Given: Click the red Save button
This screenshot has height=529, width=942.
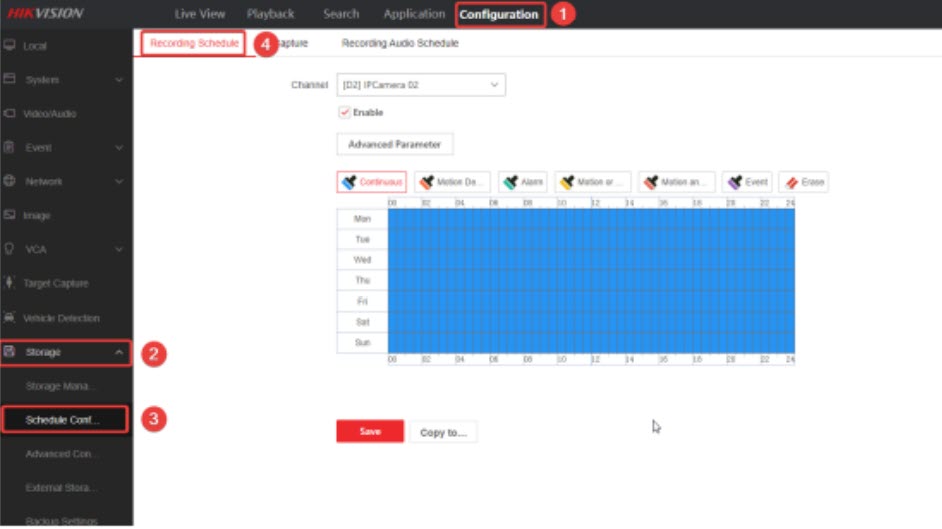Looking at the screenshot, I should click(369, 432).
